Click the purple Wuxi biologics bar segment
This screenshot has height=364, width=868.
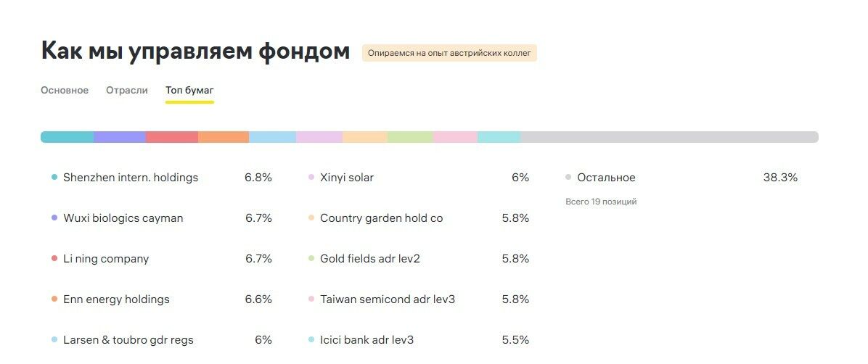[x=120, y=137]
